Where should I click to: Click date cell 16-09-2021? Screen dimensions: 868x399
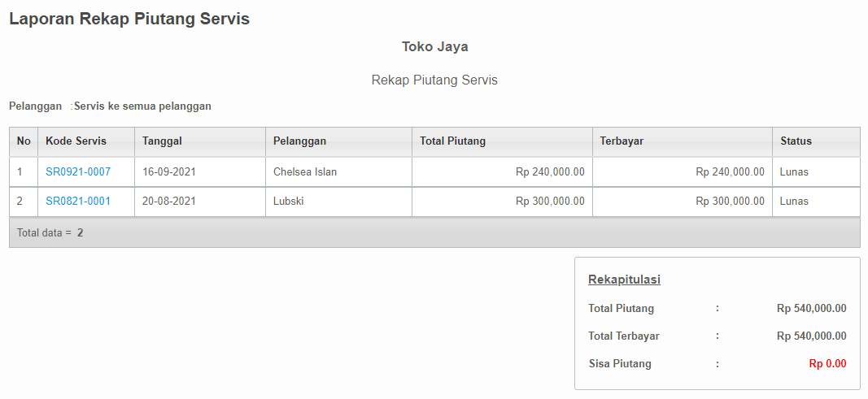point(169,171)
